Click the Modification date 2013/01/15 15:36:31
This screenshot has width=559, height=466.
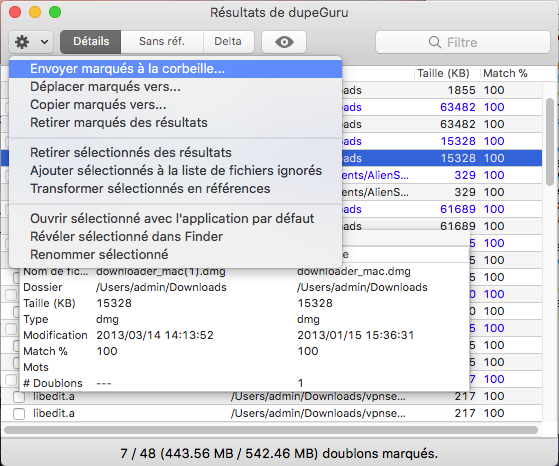pyautogui.click(x=355, y=336)
